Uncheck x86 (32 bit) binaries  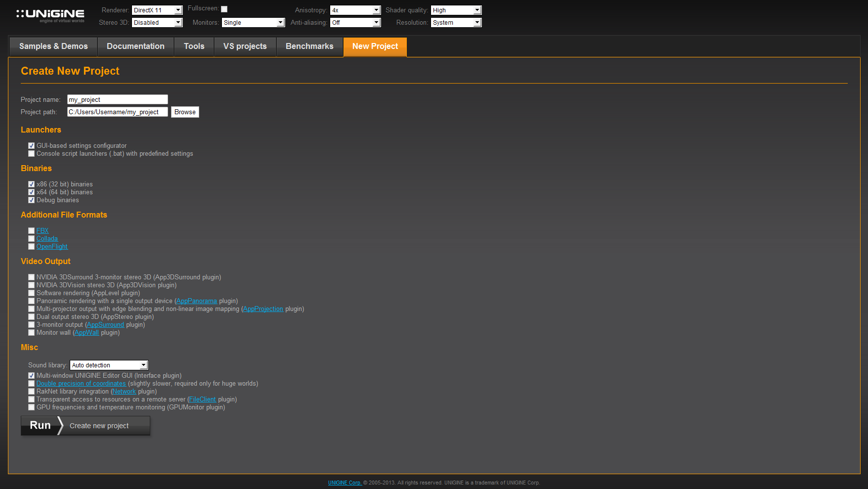pos(32,184)
